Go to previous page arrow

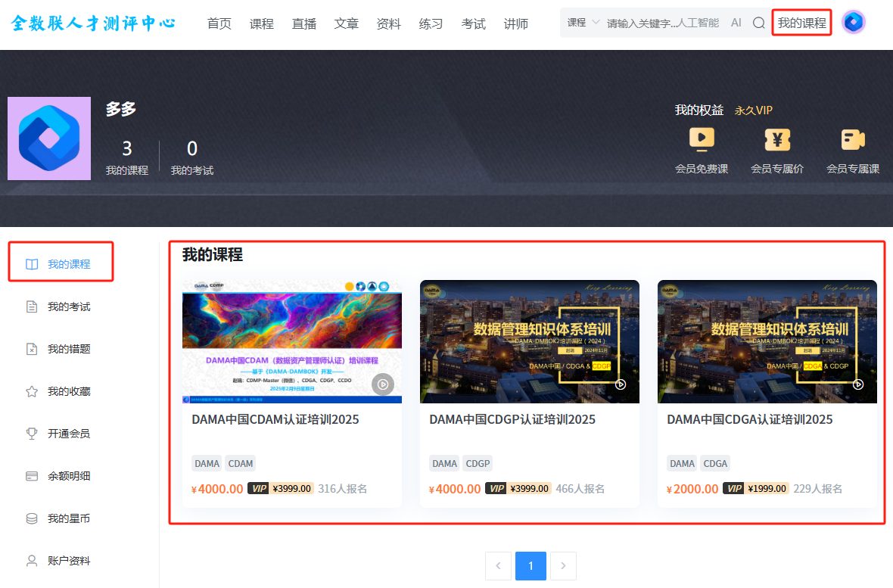click(498, 566)
